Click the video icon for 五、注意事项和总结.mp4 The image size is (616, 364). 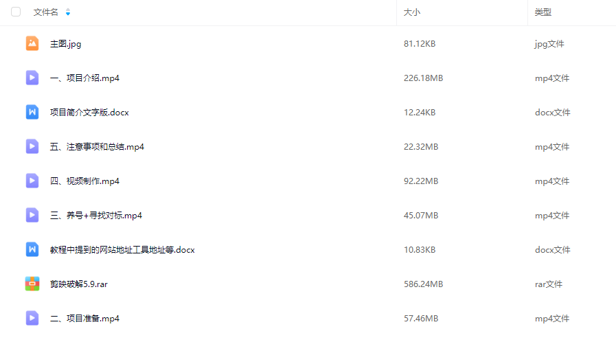click(32, 146)
